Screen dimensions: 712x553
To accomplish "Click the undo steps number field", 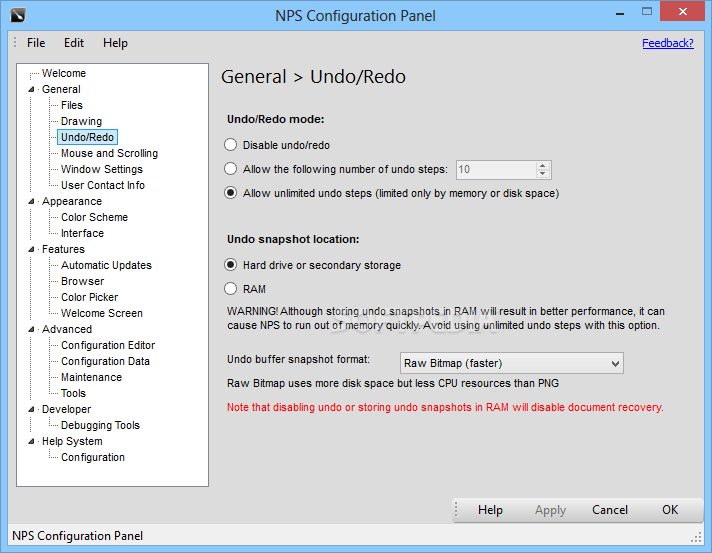I will [x=496, y=170].
